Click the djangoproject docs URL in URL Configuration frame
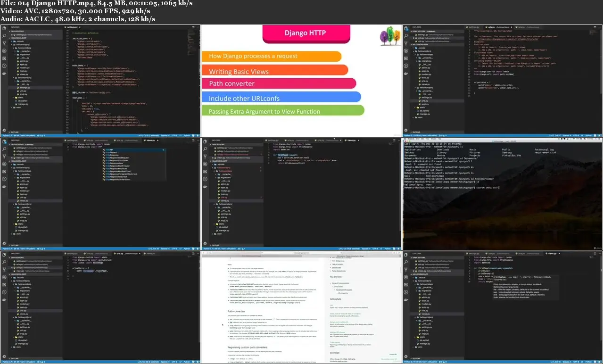603x364 pixels. (x=508, y=39)
